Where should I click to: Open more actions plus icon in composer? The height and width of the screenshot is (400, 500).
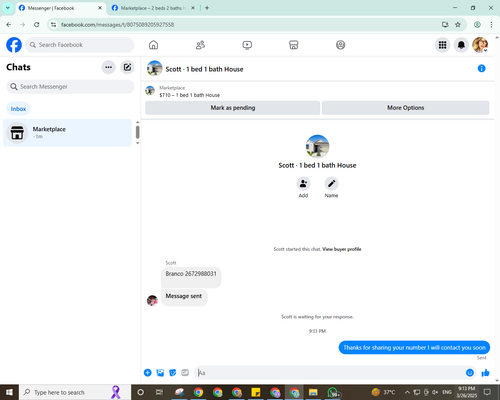pyautogui.click(x=147, y=373)
